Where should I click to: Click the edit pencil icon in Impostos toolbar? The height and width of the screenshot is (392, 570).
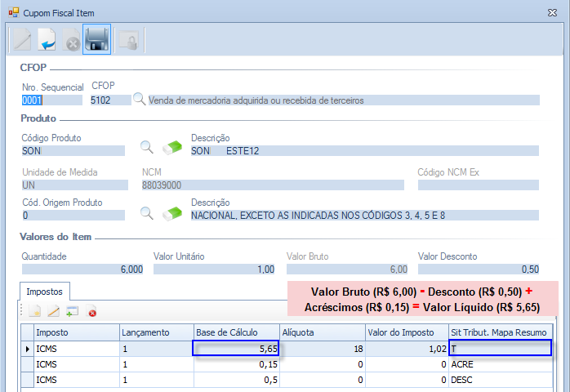pyautogui.click(x=53, y=311)
